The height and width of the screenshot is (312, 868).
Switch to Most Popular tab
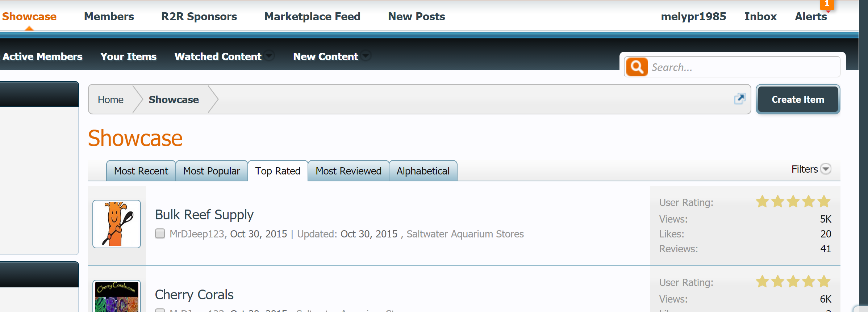[212, 171]
